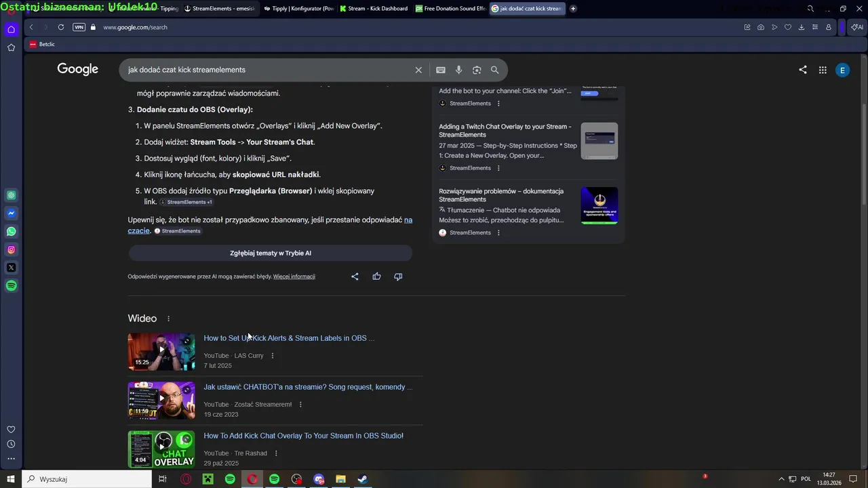Open the browser AI assistant button
This screenshot has height=488, width=868.
click(x=857, y=27)
